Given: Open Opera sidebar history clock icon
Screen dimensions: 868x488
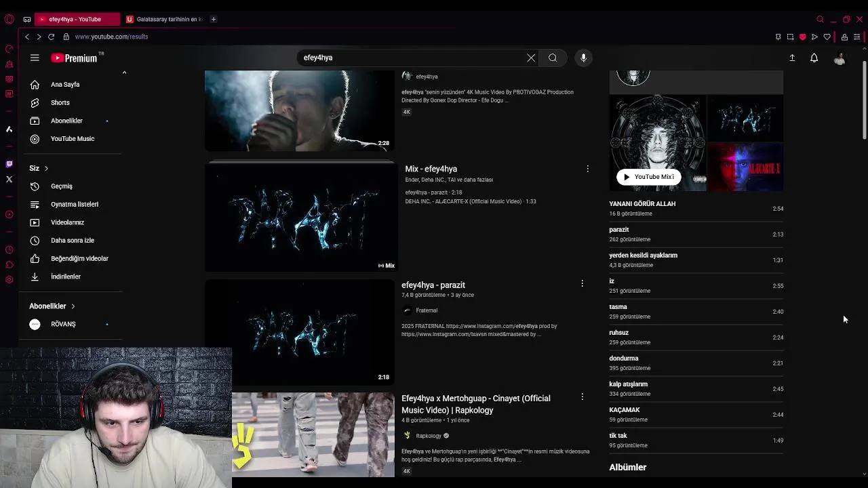Looking at the screenshot, I should point(9,249).
